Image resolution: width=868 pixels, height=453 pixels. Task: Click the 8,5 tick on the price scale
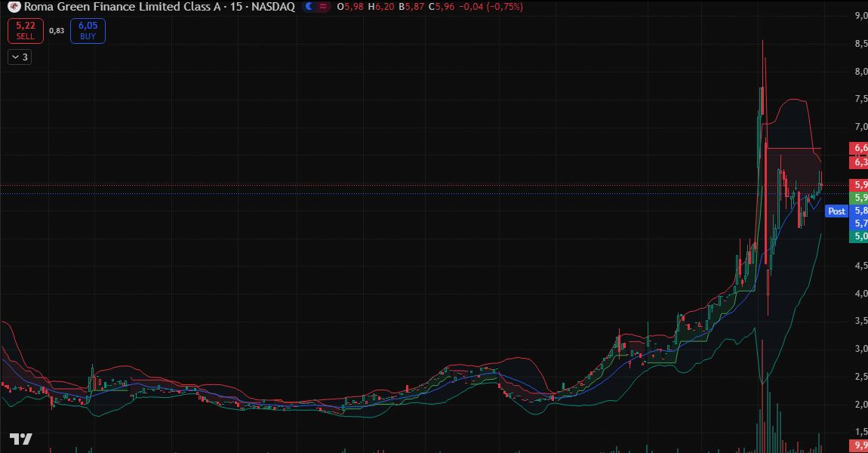click(x=860, y=44)
